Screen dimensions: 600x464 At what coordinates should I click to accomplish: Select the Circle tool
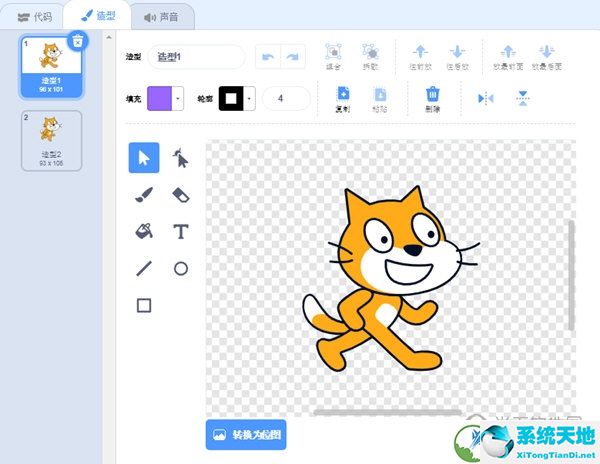181,269
